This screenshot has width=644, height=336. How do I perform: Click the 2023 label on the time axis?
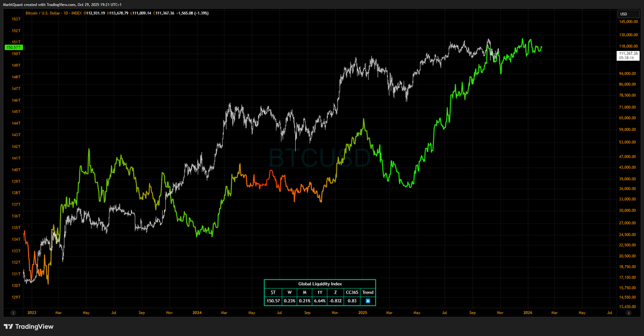pyautogui.click(x=32, y=312)
